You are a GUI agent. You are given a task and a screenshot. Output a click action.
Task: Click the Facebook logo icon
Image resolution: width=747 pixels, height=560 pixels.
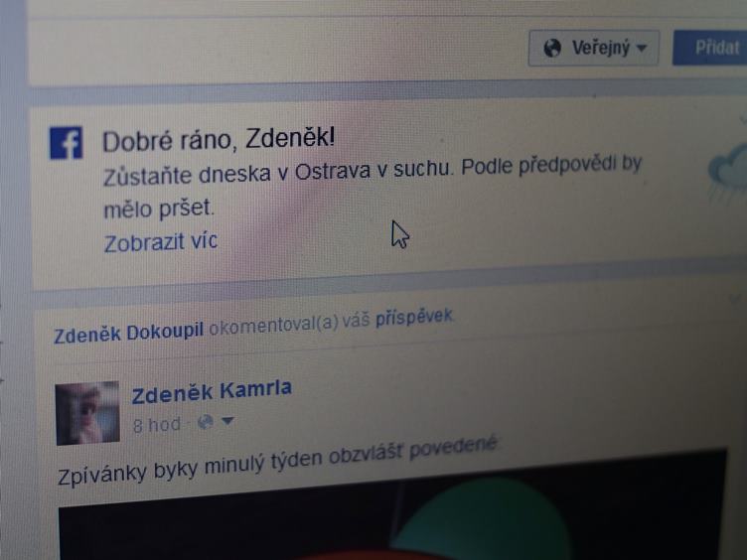(x=67, y=142)
